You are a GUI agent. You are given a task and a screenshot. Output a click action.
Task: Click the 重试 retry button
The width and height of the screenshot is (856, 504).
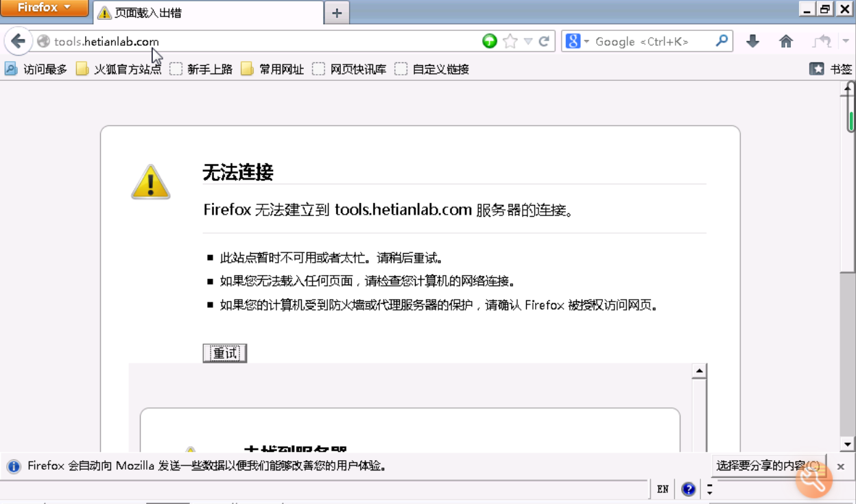(225, 353)
